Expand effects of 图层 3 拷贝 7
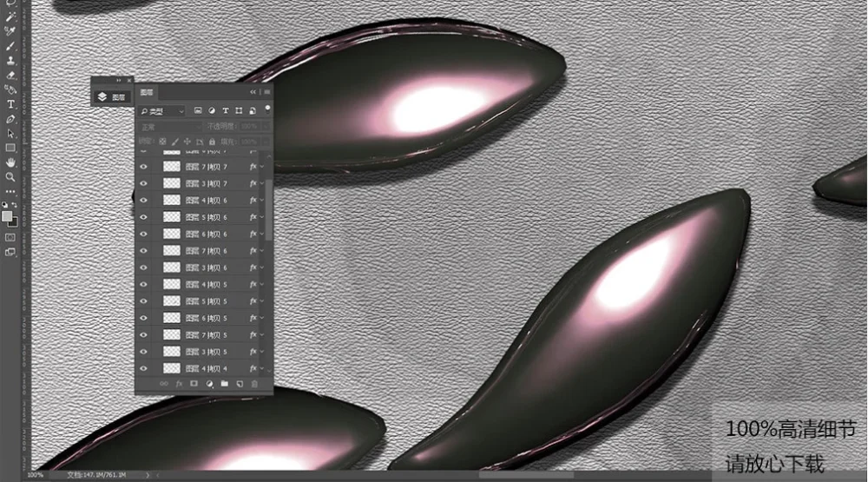Screen dimensions: 868x482 [x=262, y=183]
